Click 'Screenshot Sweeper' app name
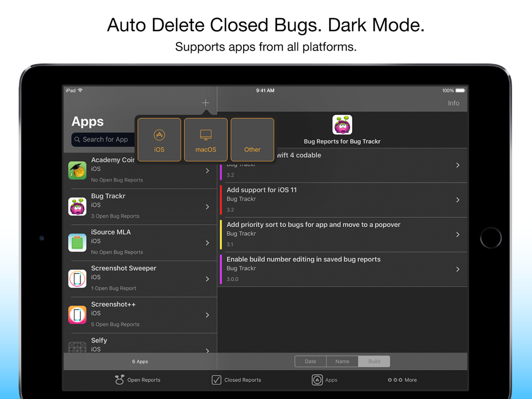Image resolution: width=532 pixels, height=399 pixels. point(123,268)
